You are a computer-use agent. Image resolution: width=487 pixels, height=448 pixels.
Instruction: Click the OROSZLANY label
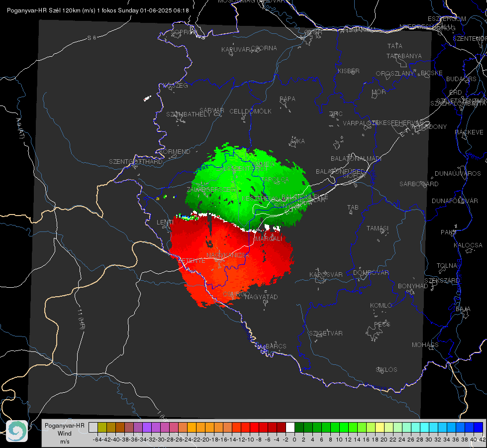pyautogui.click(x=395, y=73)
